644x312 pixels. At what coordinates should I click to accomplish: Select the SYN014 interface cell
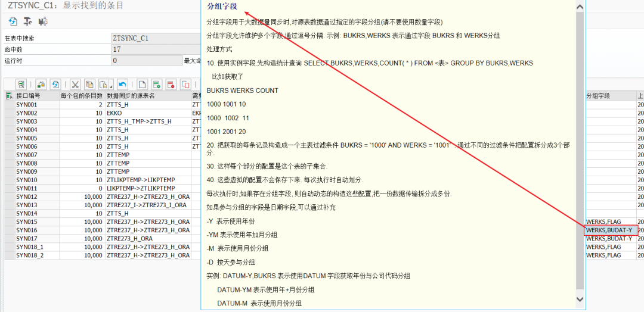tap(38, 213)
